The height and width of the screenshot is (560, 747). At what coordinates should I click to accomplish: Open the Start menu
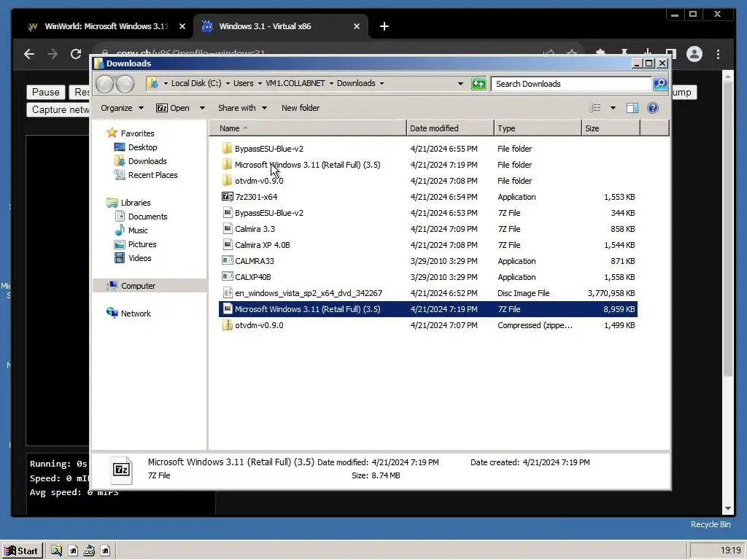21,551
